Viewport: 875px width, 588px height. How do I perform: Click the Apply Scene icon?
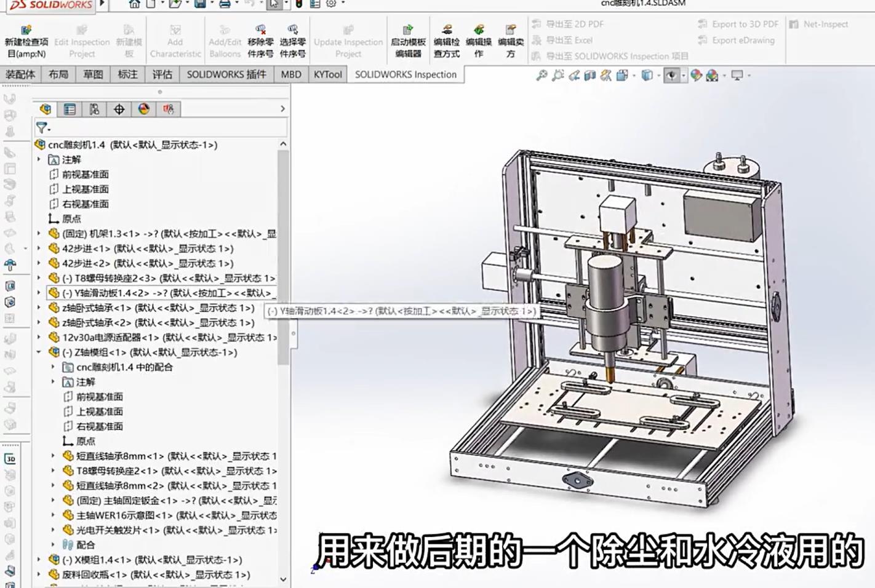click(x=713, y=75)
